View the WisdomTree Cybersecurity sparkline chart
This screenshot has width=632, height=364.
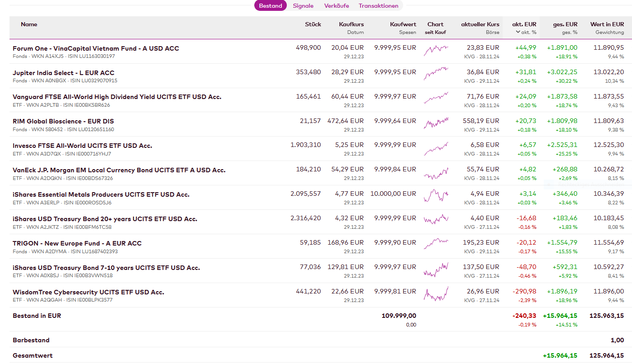436,294
